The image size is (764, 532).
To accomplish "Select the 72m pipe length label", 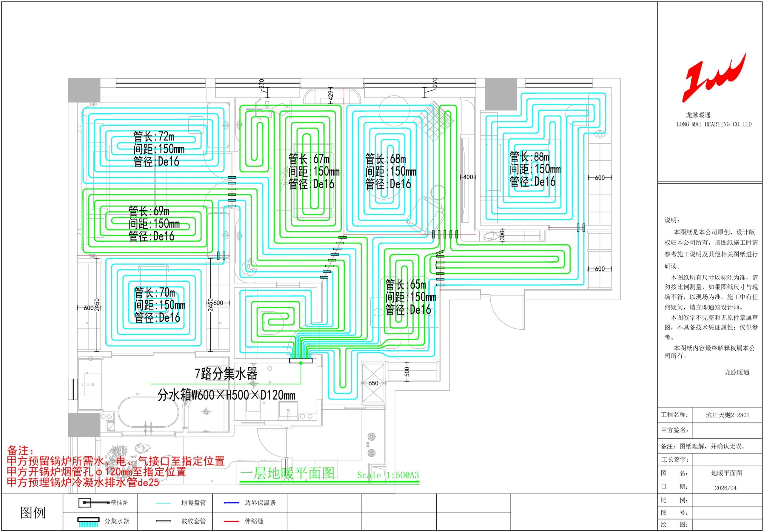I will click(153, 136).
